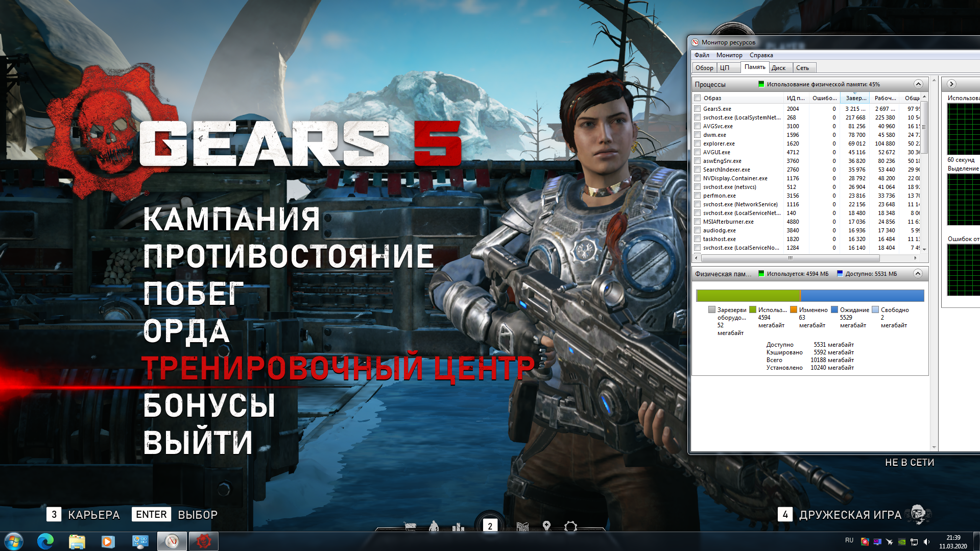Sort processes by Завер... column header
Screen dimensions: 980x551
pos(855,98)
